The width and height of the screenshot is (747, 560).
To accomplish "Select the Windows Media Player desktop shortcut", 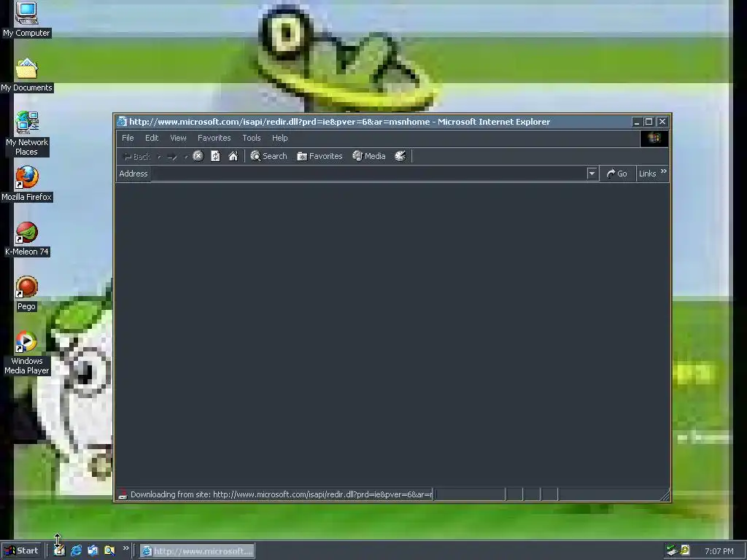I will click(26, 354).
